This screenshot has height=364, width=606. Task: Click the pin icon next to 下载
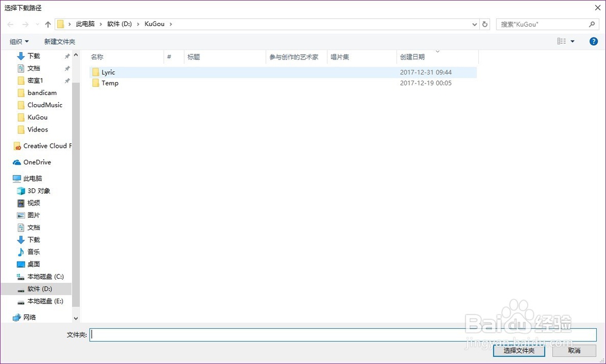click(67, 56)
